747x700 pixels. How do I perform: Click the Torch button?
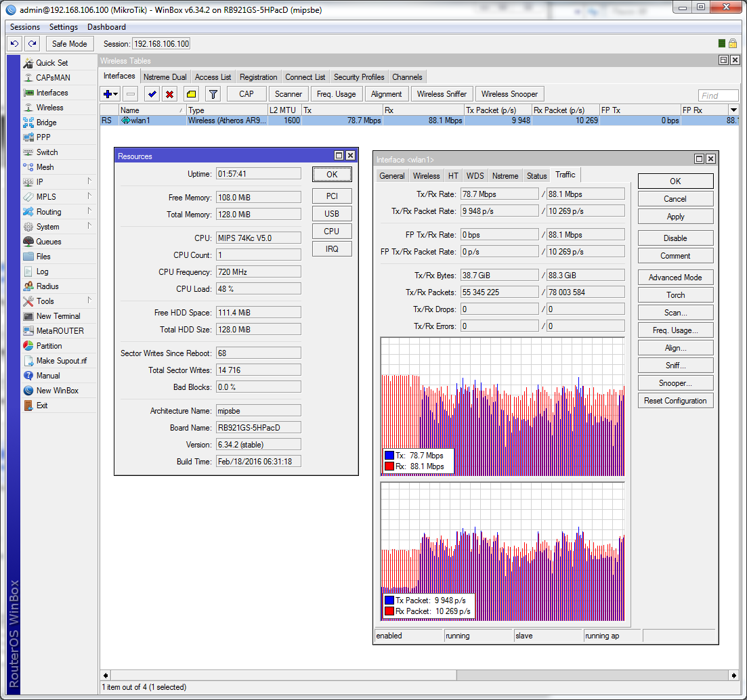[x=675, y=295]
